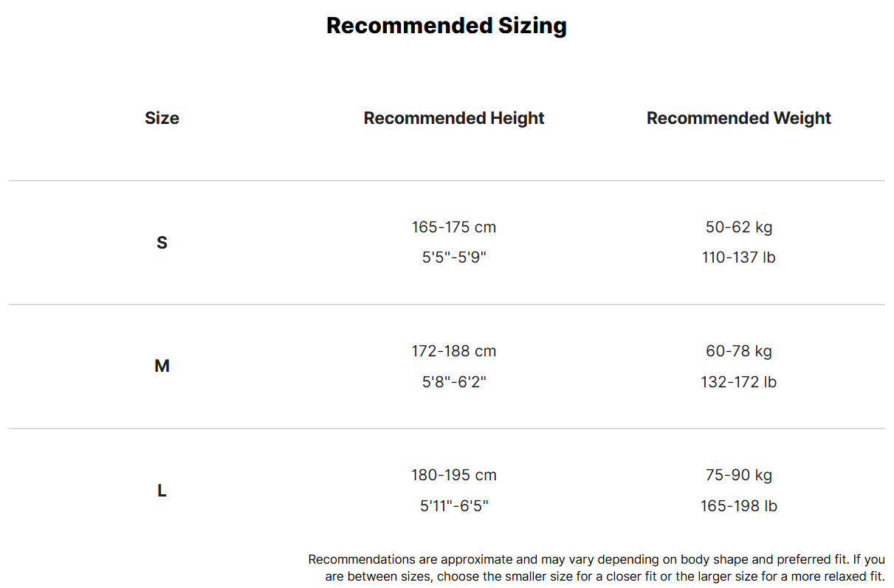
Task: Click the 5'8"-6'2" height value
Action: pyautogui.click(x=454, y=382)
